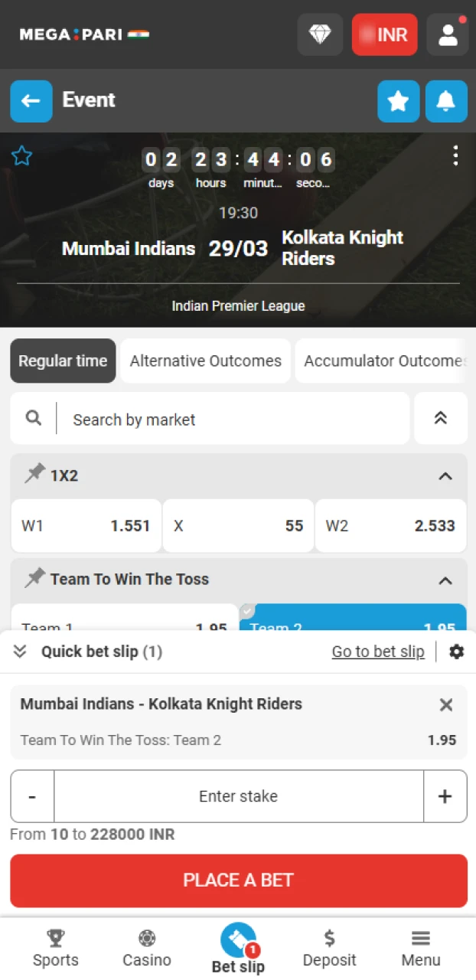Select the Team 2 toss outcome at 1.95
Image resolution: width=476 pixels, height=980 pixels.
(352, 620)
